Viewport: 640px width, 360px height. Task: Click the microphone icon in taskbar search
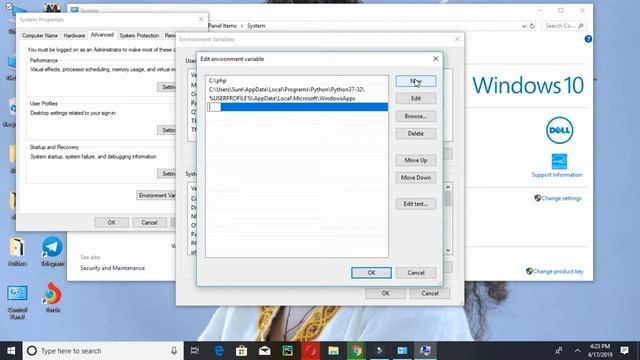click(174, 351)
